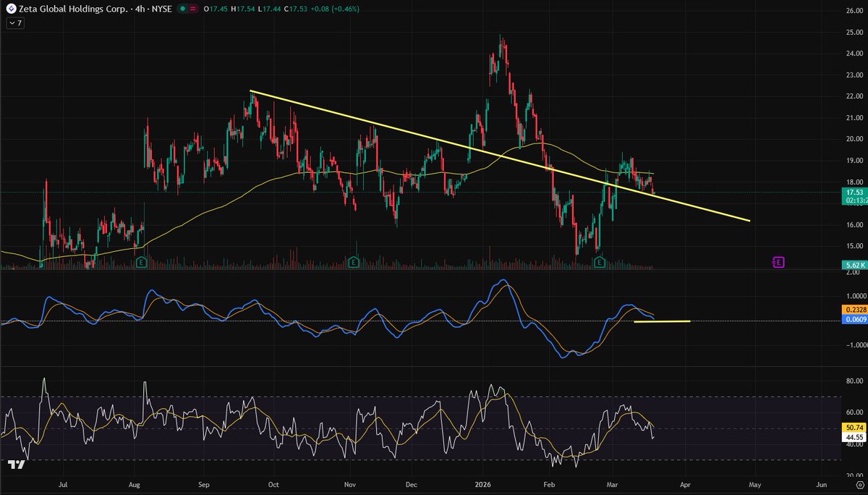Click the blue 0.0609 indicator value label
Viewport: 868px width, 495px height.
(854, 318)
